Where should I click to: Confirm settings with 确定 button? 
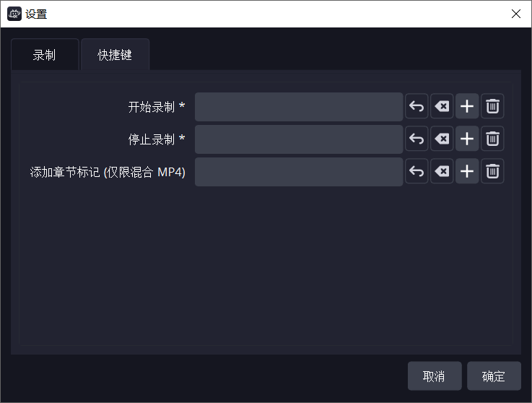494,376
